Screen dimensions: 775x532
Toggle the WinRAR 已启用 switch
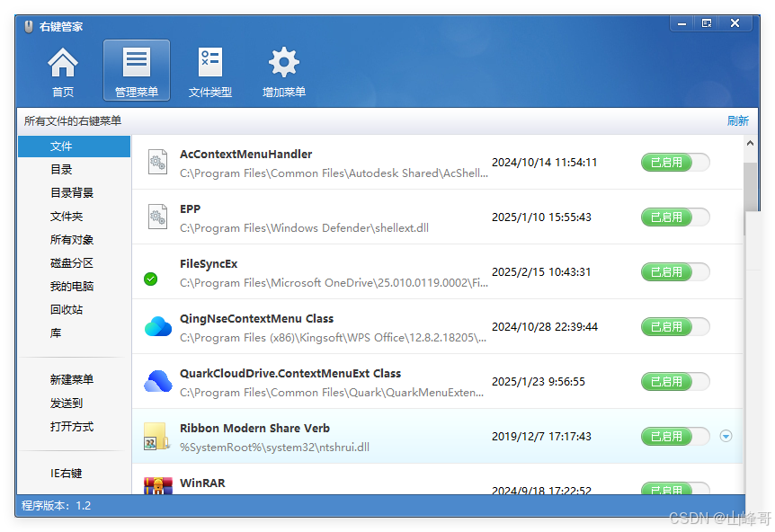tap(675, 489)
